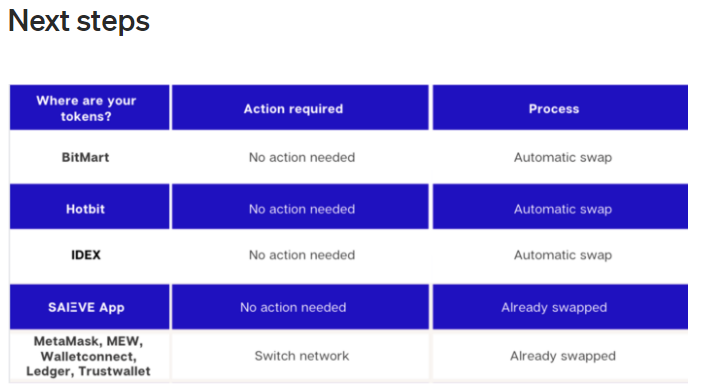Click 'Automatic swap' in IDEX row

[563, 255]
